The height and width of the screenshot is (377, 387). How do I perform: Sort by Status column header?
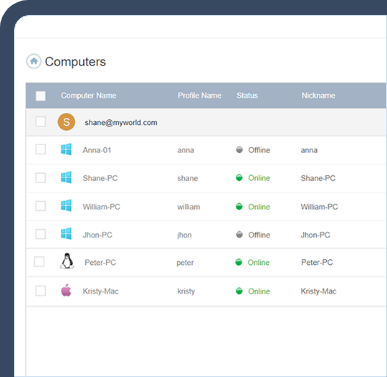[x=247, y=96]
